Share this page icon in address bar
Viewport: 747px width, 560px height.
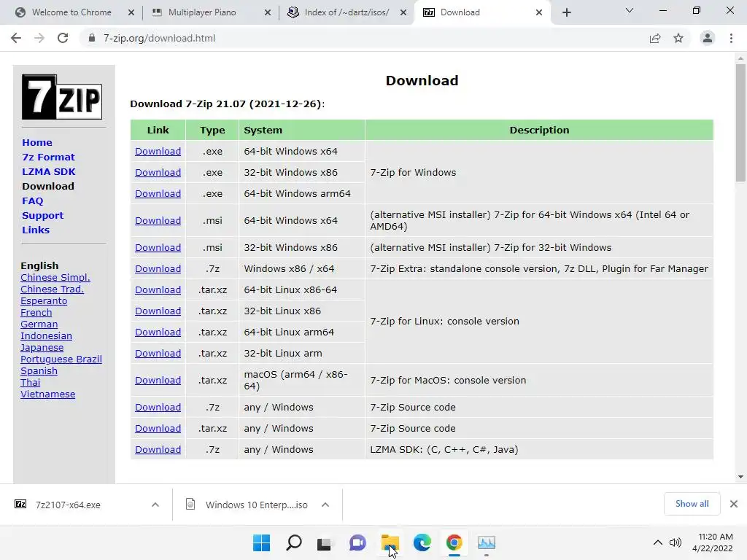click(x=655, y=38)
